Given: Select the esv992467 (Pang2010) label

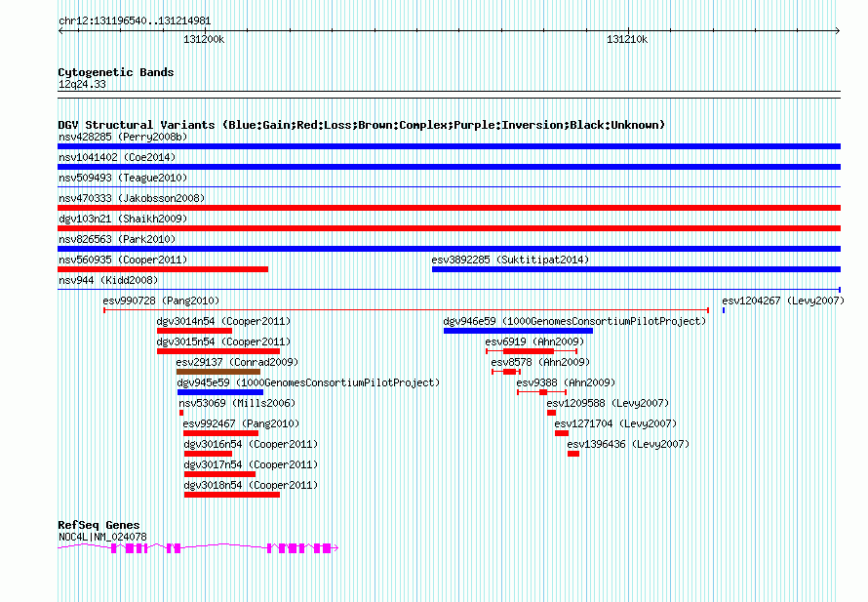Looking at the screenshot, I should (x=241, y=423).
